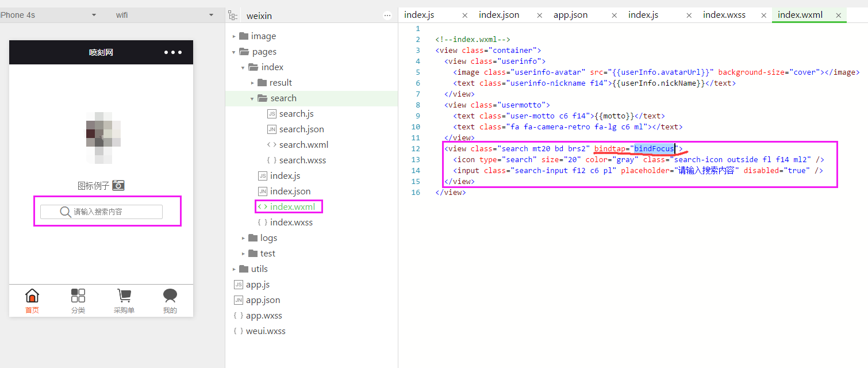Image resolution: width=868 pixels, height=368 pixels.
Task: Open weui.wxss file in tree
Action: (266, 331)
